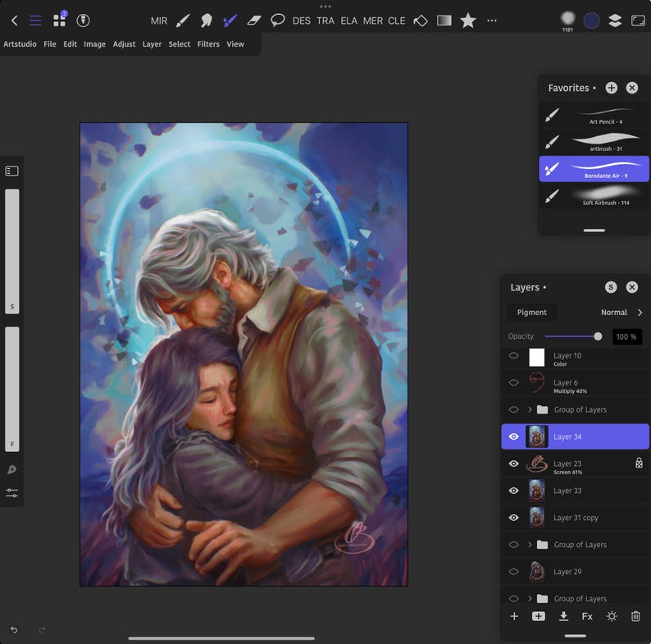This screenshot has width=651, height=644.
Task: Select the paint bucket fill tool
Action: click(421, 21)
